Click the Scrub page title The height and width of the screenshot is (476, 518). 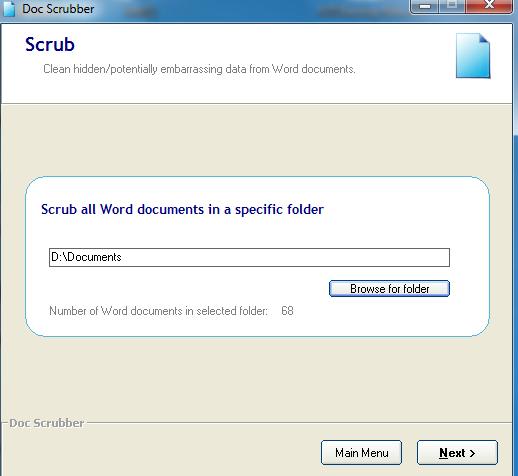(x=50, y=44)
